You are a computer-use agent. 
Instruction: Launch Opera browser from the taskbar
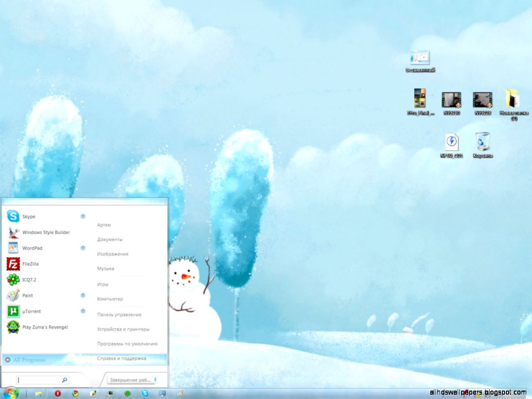[57, 393]
